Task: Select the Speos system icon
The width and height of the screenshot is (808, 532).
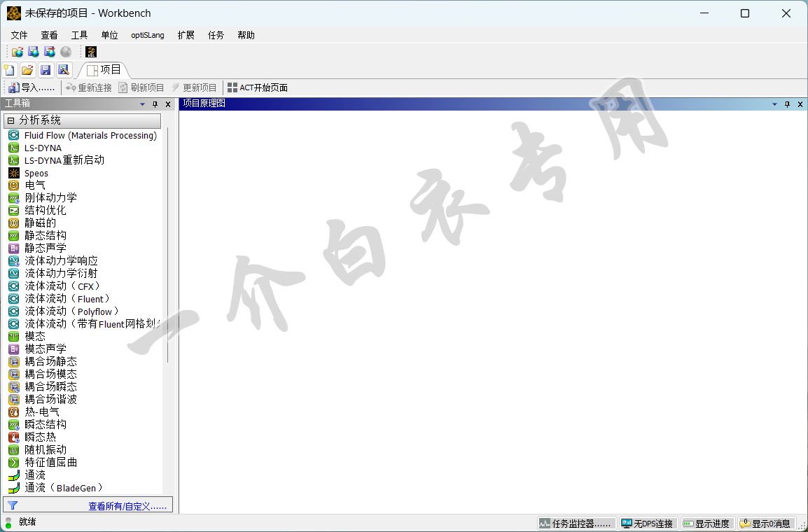Action: pos(14,173)
